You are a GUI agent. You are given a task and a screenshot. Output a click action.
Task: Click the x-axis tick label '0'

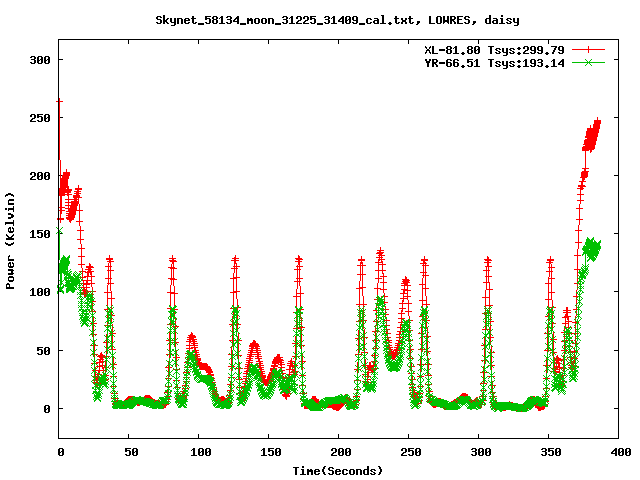(x=60, y=452)
